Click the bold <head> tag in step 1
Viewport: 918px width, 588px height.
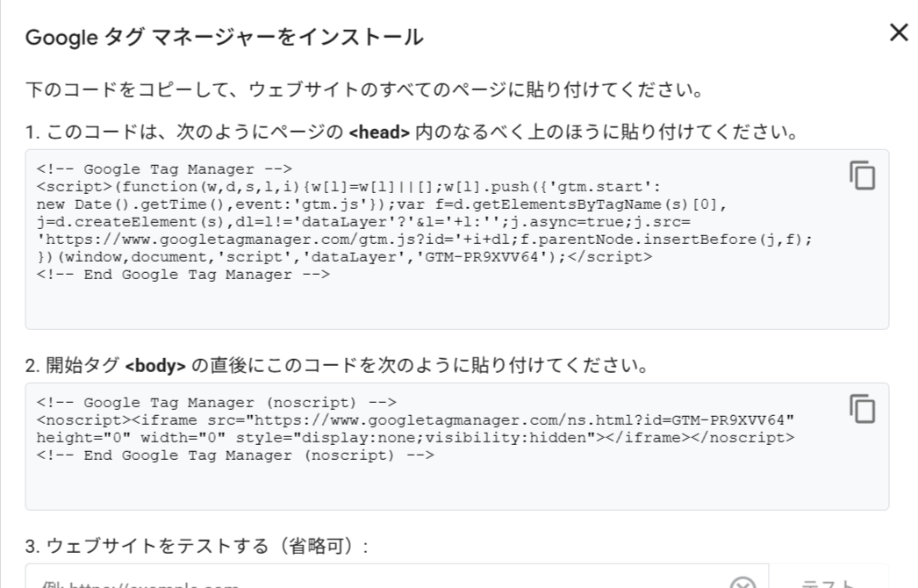(379, 135)
